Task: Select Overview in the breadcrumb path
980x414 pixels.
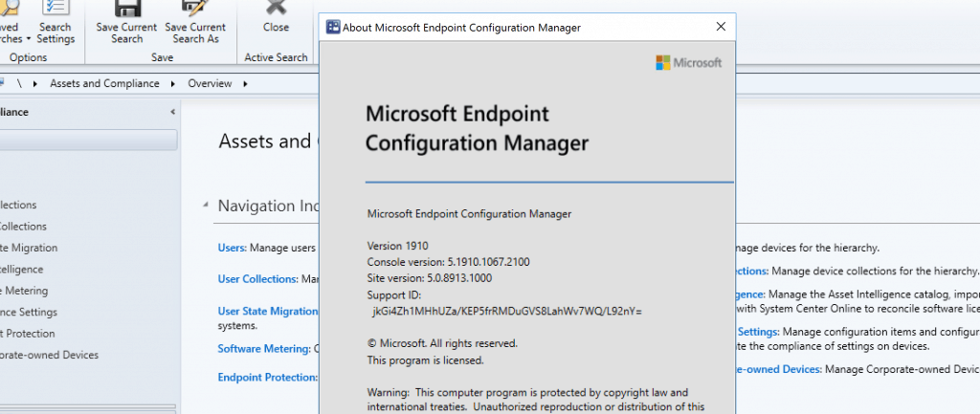Action: click(x=210, y=84)
